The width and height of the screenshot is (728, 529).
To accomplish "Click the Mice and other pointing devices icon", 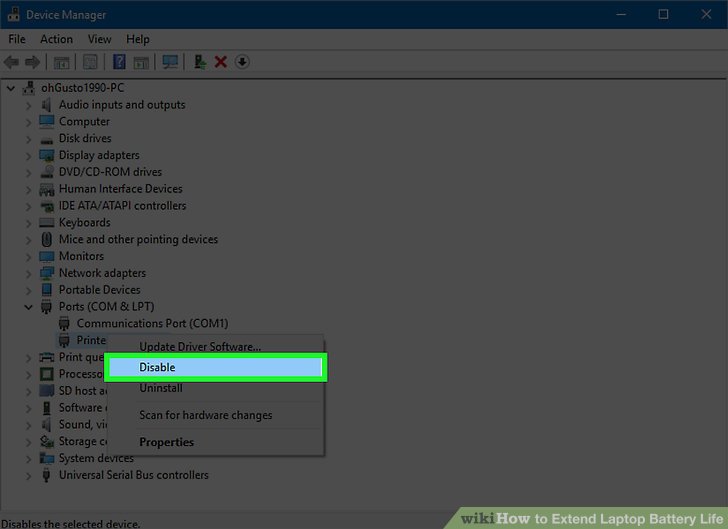I will pos(46,239).
